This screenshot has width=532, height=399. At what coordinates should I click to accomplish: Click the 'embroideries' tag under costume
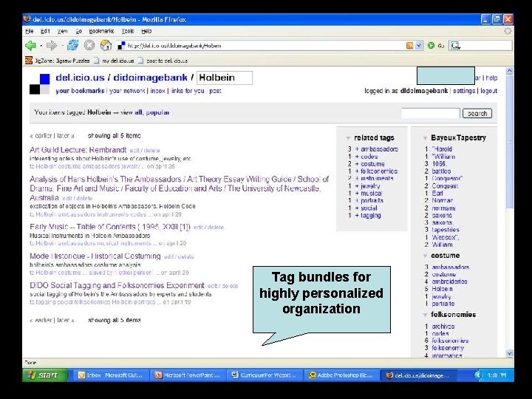pyautogui.click(x=449, y=282)
